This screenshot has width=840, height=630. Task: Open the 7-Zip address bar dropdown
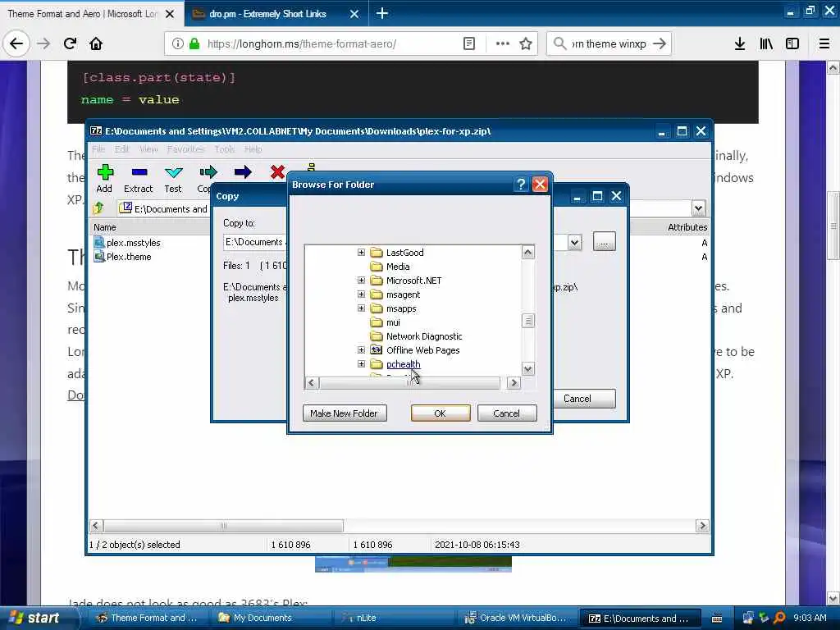tap(698, 208)
